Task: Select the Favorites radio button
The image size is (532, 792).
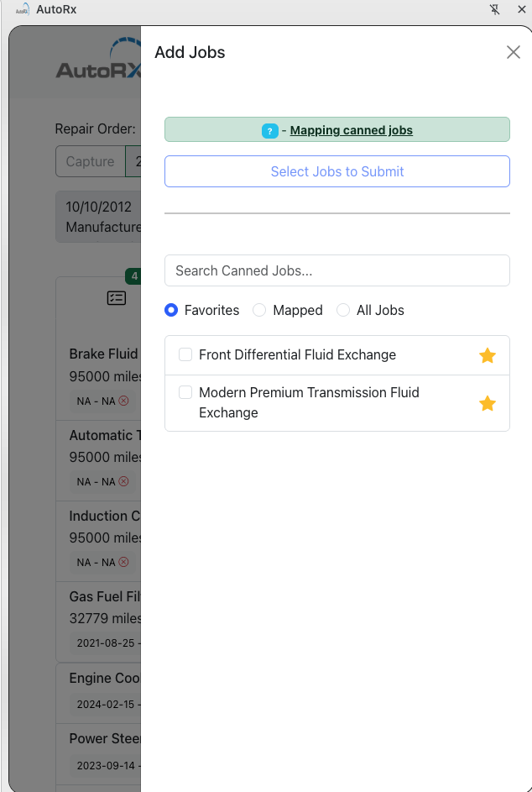Action: click(x=171, y=310)
